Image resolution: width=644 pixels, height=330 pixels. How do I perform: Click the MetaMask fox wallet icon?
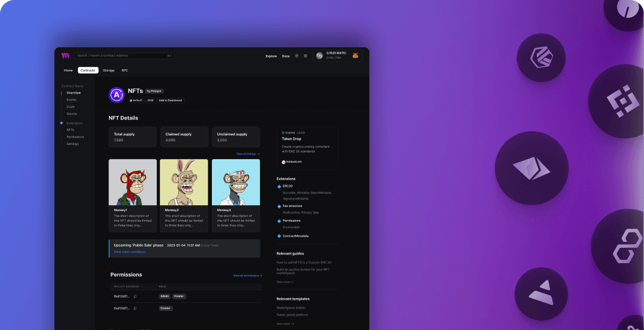click(355, 56)
